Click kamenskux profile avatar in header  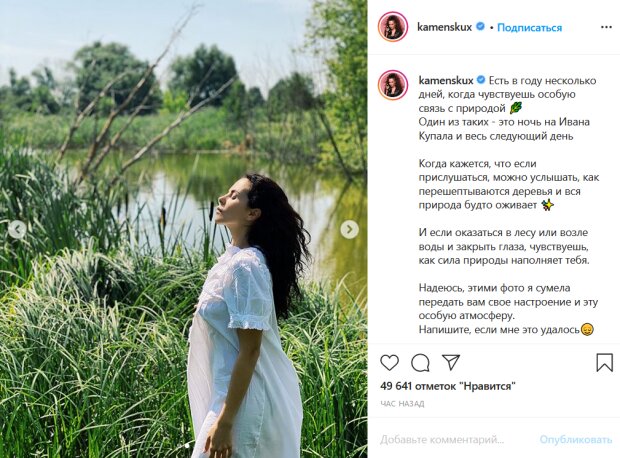pos(393,27)
